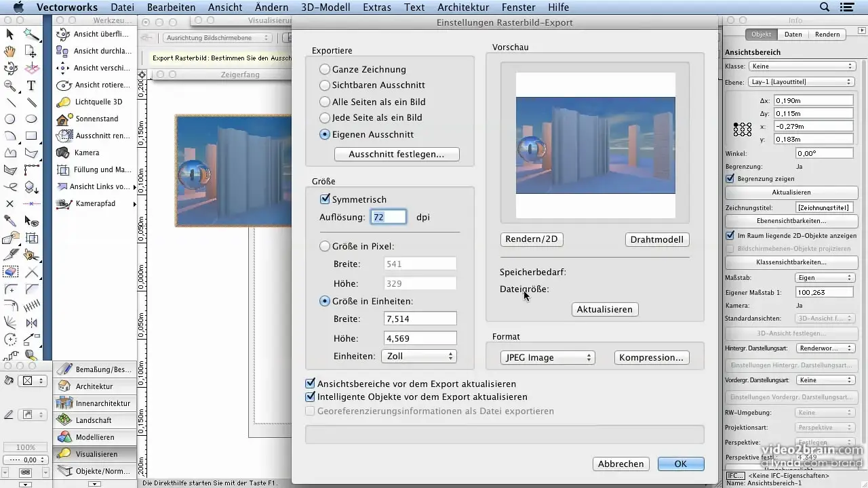Open the Architektur menu in menu bar
This screenshot has height=488, width=868.
(x=463, y=7)
